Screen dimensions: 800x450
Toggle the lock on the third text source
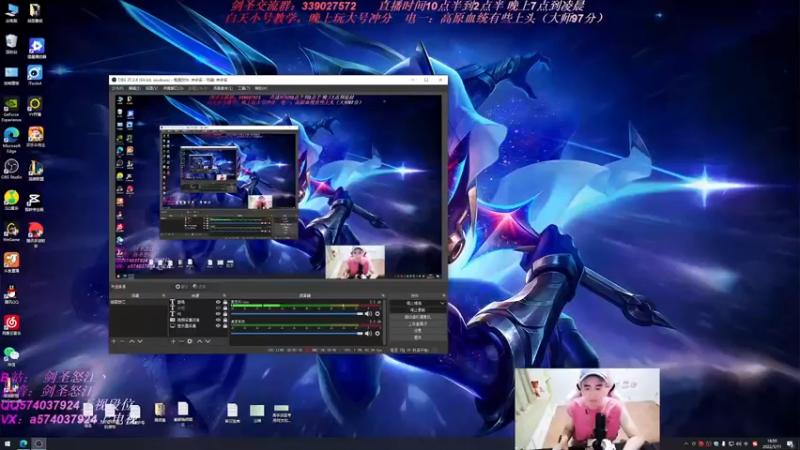[225, 314]
